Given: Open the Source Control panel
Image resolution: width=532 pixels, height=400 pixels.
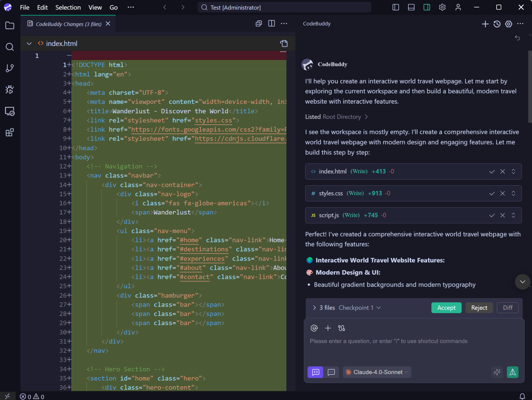Looking at the screenshot, I should point(9,68).
